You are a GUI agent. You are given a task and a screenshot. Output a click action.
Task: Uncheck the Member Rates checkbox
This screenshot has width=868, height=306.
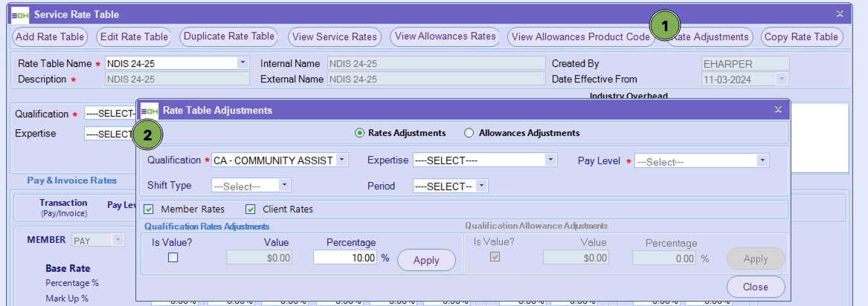click(149, 209)
